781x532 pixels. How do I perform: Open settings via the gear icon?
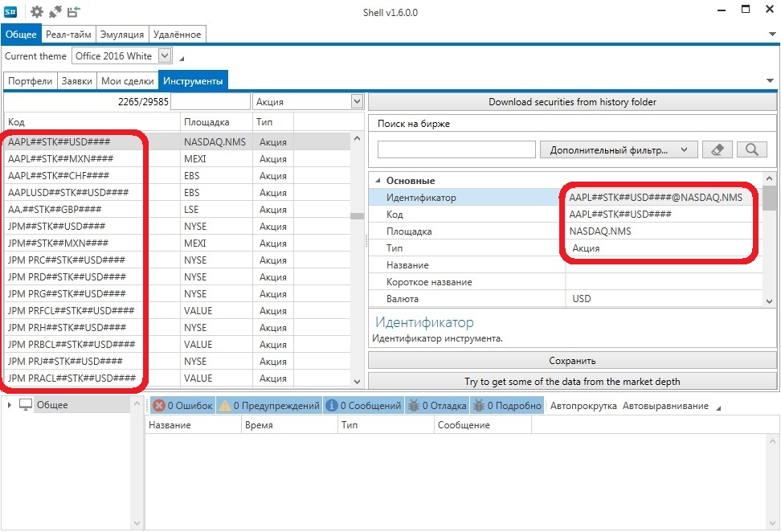pos(36,12)
